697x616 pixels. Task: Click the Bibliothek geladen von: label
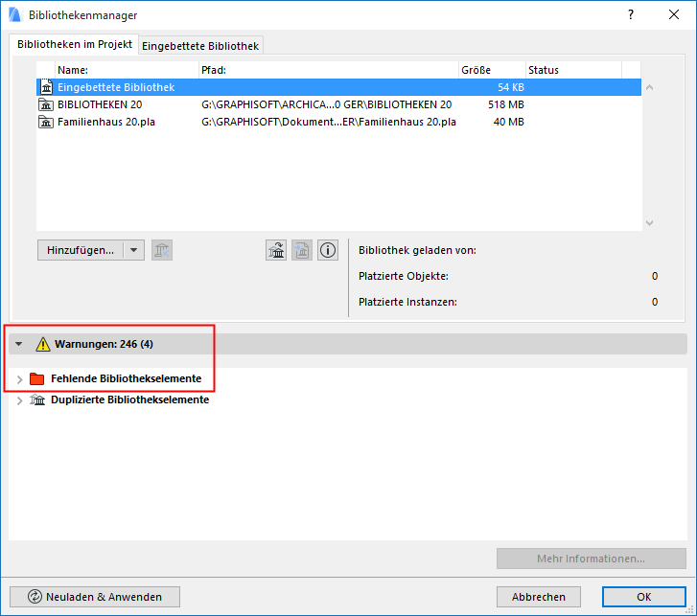click(x=417, y=250)
